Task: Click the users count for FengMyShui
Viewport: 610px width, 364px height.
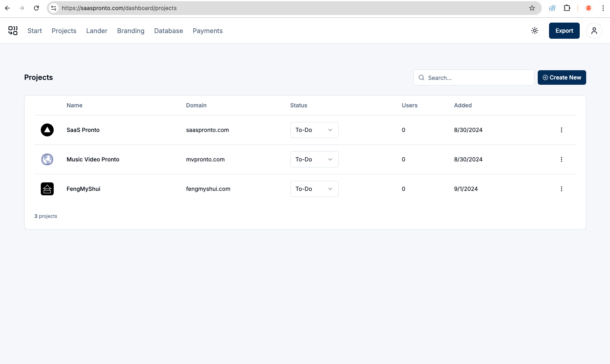Action: pyautogui.click(x=403, y=189)
